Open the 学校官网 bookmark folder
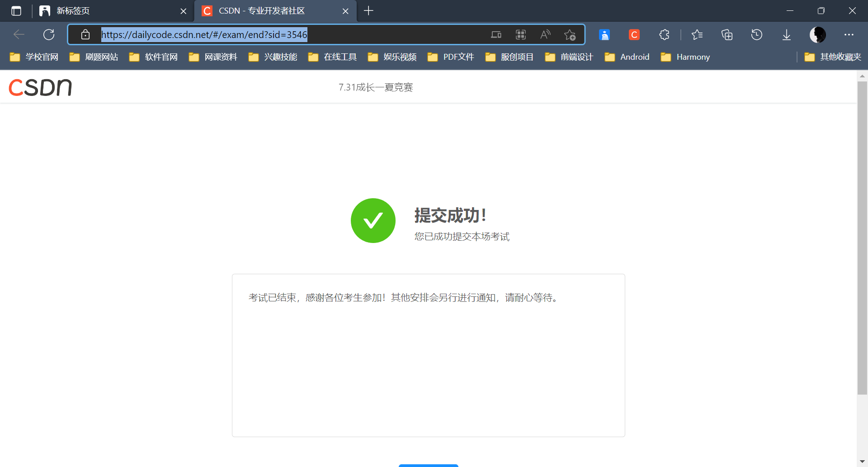 [x=34, y=57]
